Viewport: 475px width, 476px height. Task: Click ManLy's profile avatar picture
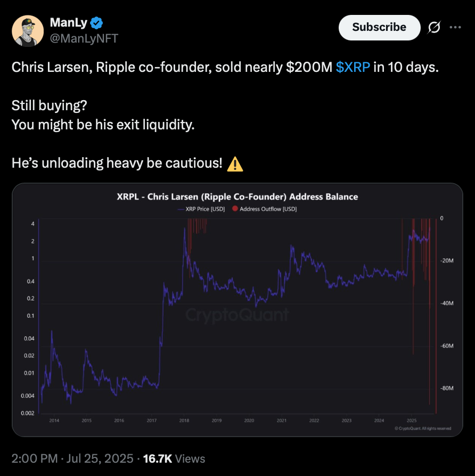click(x=28, y=30)
